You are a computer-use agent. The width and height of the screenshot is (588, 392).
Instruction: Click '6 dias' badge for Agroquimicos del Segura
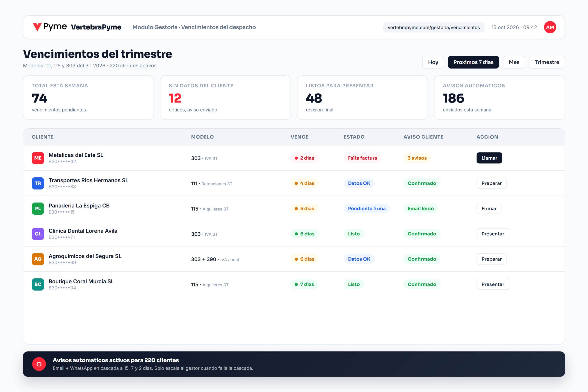304,259
